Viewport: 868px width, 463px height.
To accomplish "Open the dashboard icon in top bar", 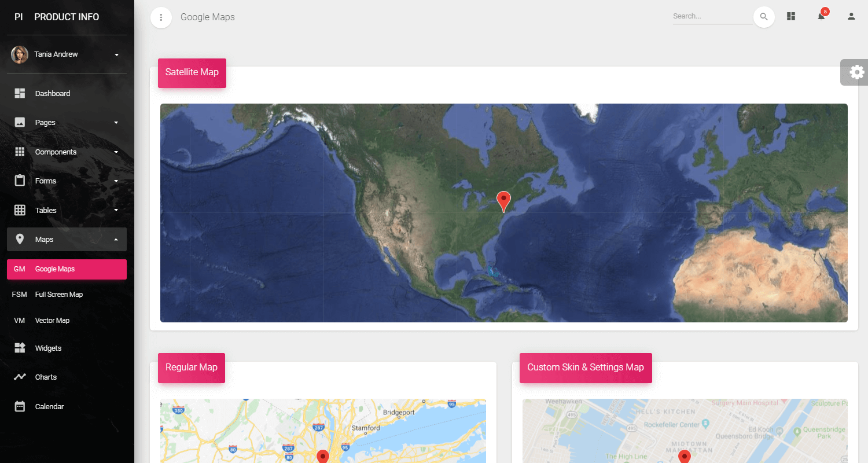I will click(791, 16).
